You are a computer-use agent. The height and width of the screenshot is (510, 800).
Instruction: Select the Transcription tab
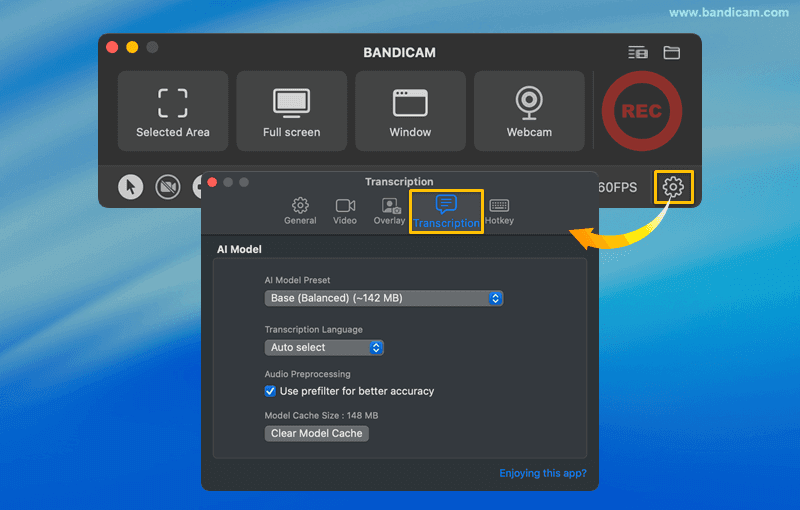point(446,211)
